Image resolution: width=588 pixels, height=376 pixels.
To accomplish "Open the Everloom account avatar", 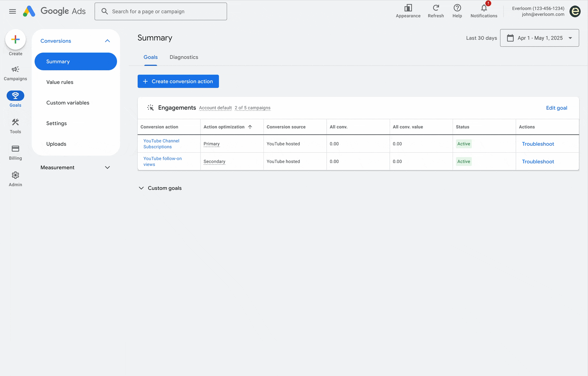I will [x=575, y=11].
